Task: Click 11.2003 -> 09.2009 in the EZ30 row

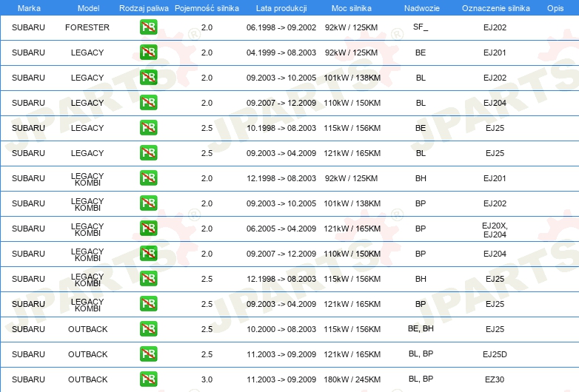Action: [281, 379]
